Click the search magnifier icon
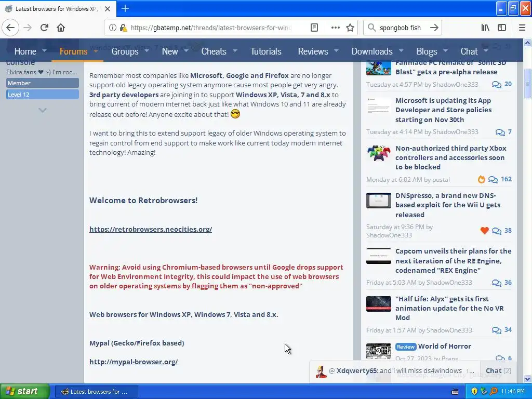This screenshot has height=399, width=532. click(372, 28)
